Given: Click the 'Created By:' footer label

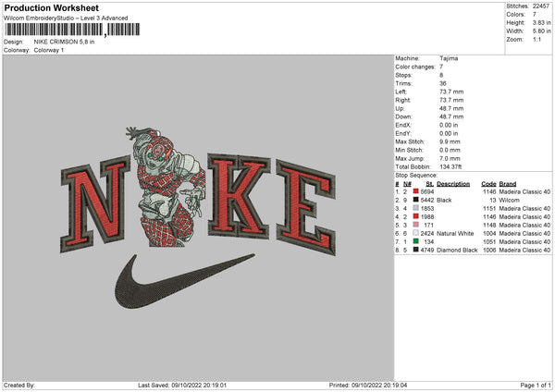Looking at the screenshot, I should pos(19,385).
